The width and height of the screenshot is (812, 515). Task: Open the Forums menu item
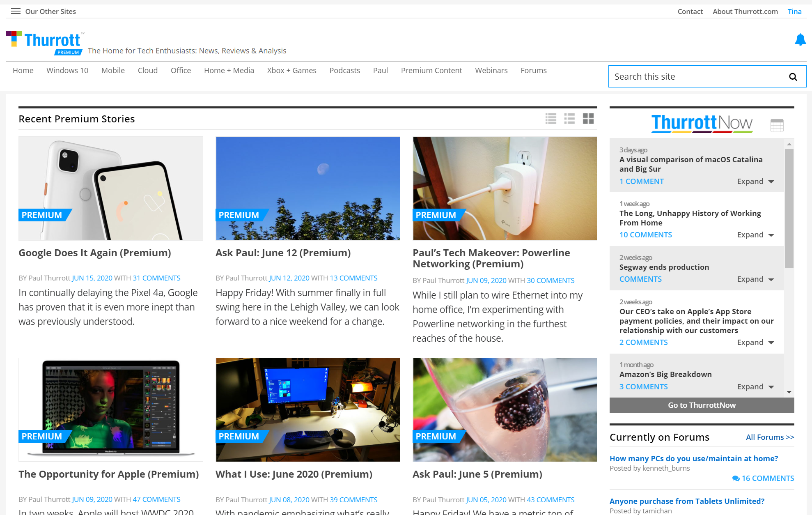pos(534,71)
